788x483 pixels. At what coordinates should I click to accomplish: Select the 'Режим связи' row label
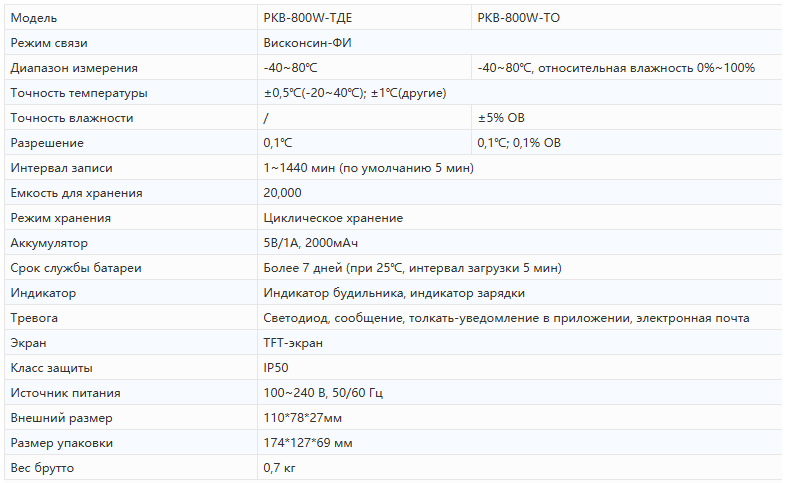pos(49,43)
